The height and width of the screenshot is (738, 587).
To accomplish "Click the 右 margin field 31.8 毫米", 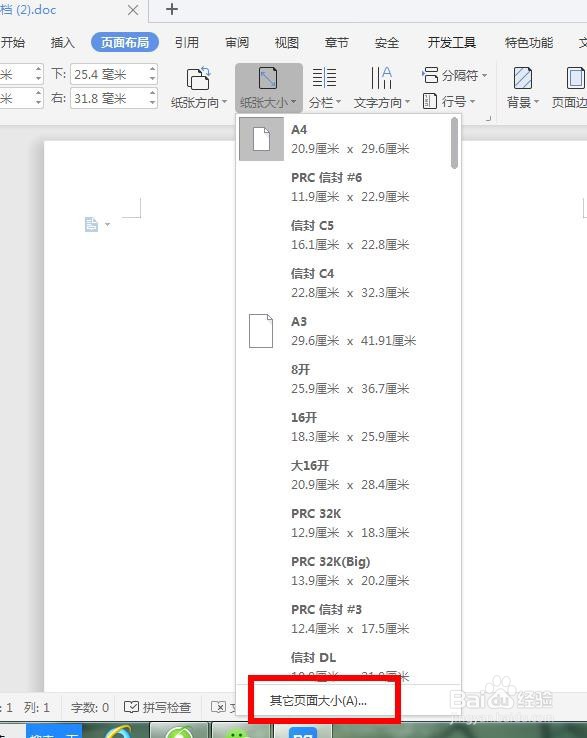I will (113, 98).
